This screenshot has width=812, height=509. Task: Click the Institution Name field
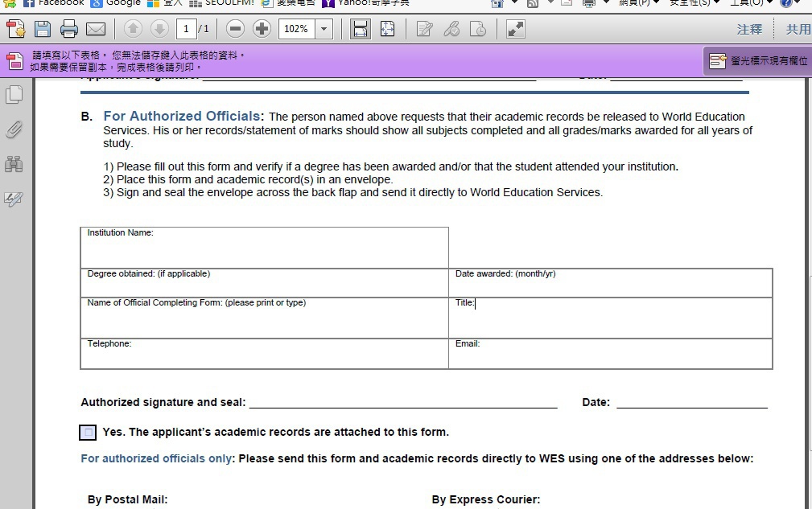pos(264,252)
